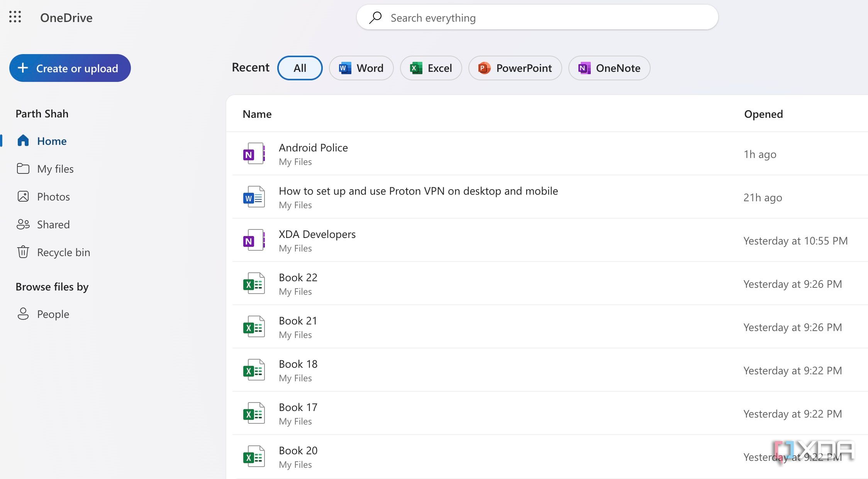Open the Book 21 file name

[x=298, y=321]
